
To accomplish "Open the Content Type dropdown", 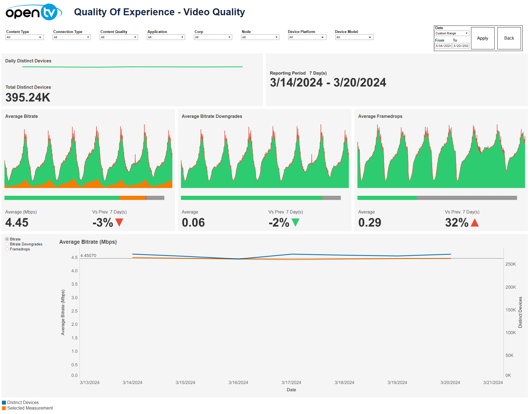I will click(25, 37).
